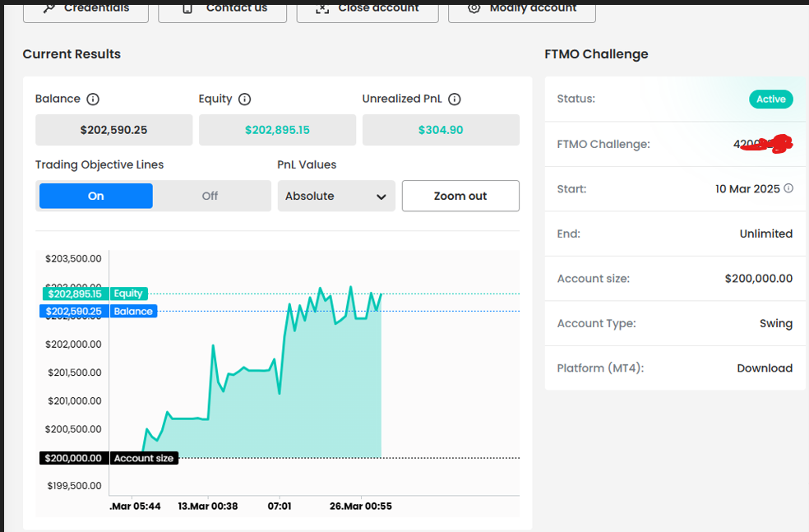The height and width of the screenshot is (532, 809).
Task: Click the Equity info icon
Action: click(x=244, y=99)
